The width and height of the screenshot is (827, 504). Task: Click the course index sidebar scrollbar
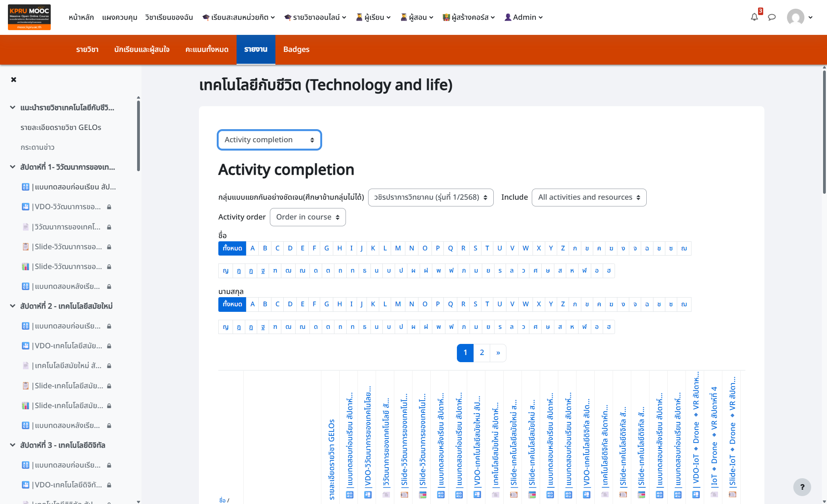(138, 136)
